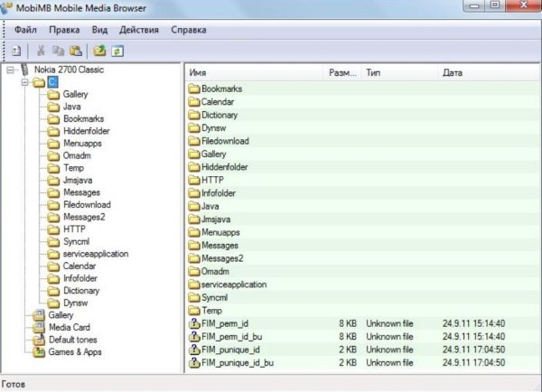Select Calendar folder in the tree

click(x=79, y=266)
